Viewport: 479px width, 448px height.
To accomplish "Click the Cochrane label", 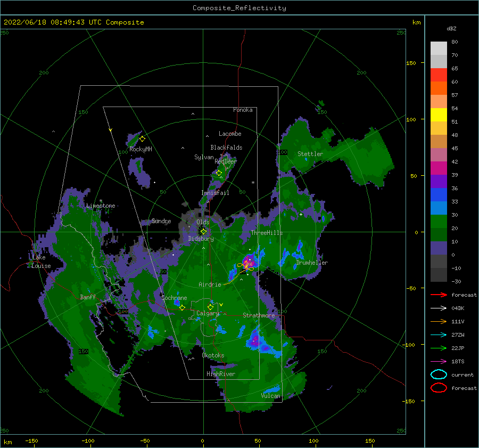I will point(174,298).
